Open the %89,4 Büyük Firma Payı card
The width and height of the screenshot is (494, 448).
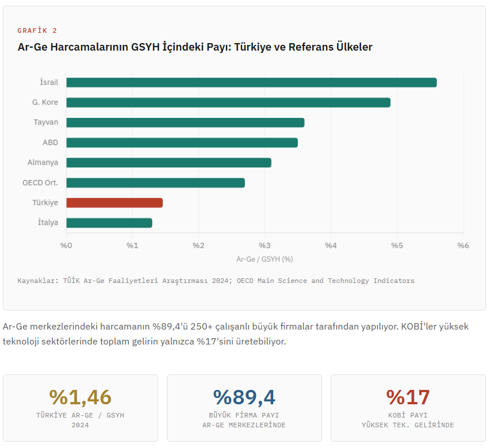(x=244, y=408)
